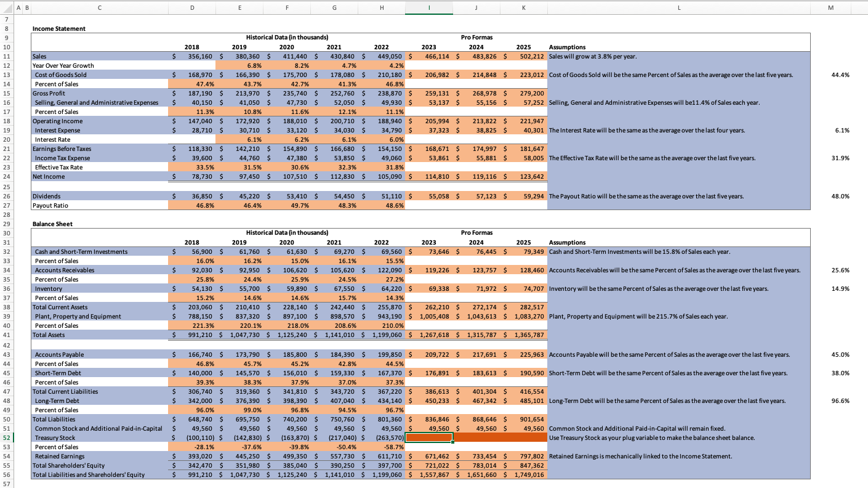868x488 pixels.
Task: Select row 41 header
Action: (6, 335)
